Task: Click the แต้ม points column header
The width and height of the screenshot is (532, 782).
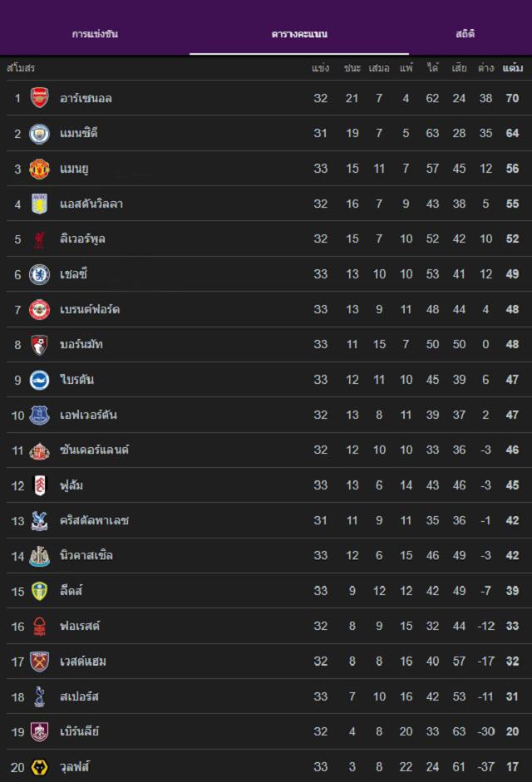Action: pos(512,67)
